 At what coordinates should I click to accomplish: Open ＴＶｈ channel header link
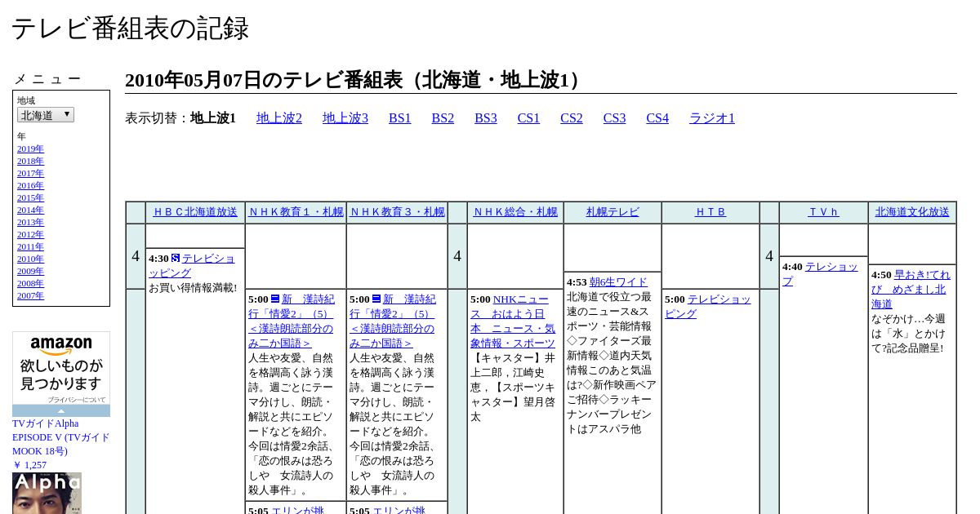point(823,212)
